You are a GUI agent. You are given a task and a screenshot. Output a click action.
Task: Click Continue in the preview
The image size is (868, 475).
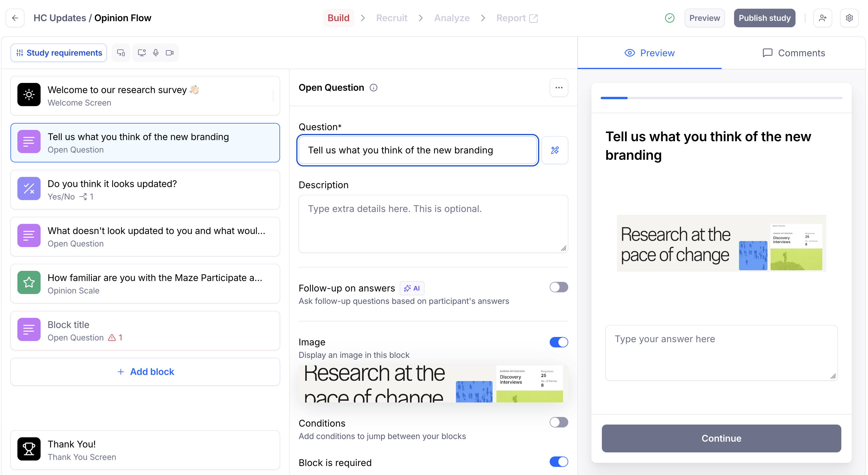(x=721, y=438)
